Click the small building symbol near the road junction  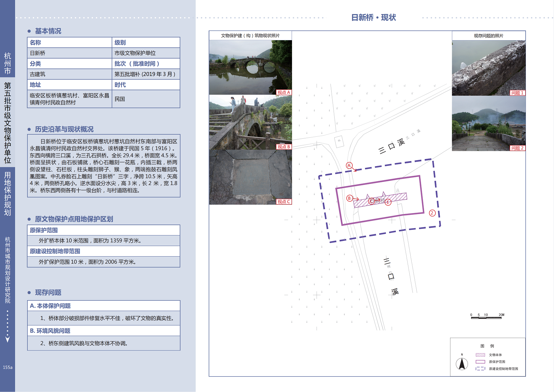click(339, 141)
